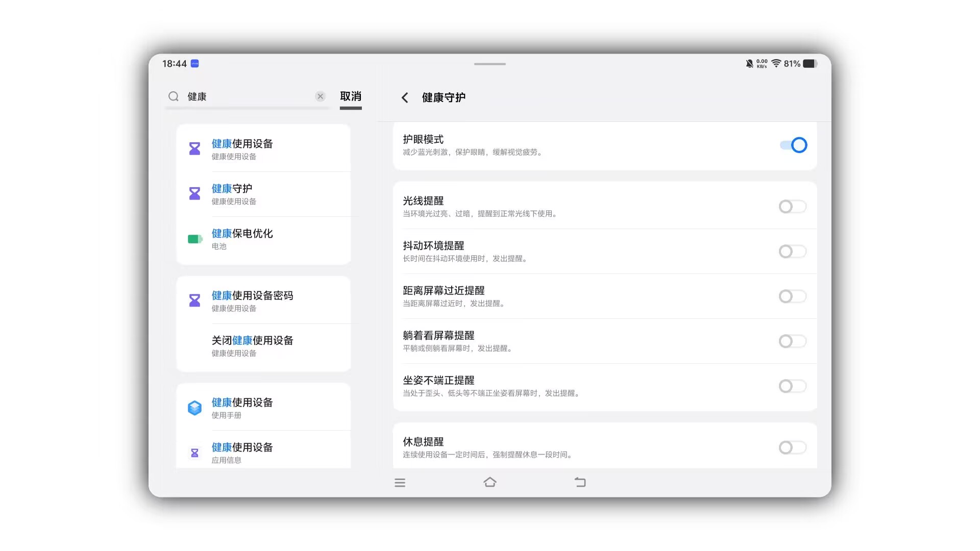Clear the search text with the X icon
The image size is (980, 551).
pos(320,96)
